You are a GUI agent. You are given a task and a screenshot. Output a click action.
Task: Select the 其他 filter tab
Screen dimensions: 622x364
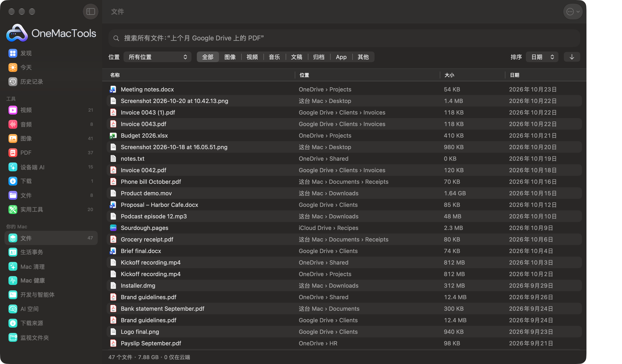click(363, 57)
